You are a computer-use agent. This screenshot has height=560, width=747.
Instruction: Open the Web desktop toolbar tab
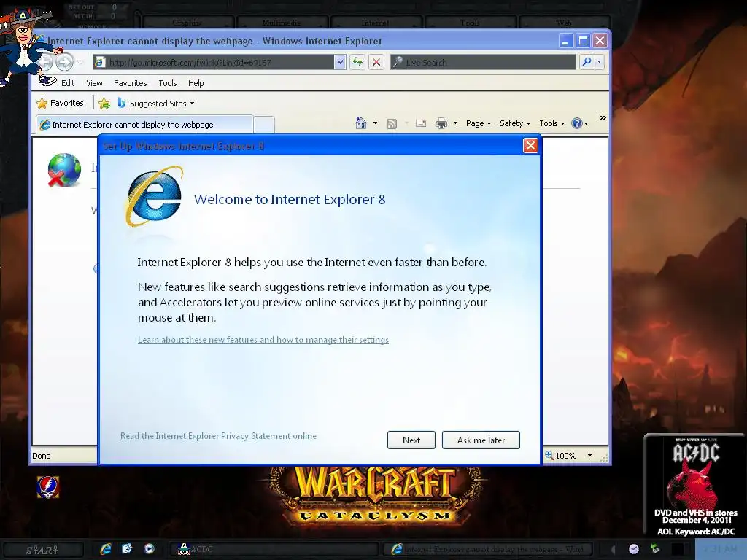pos(564,23)
